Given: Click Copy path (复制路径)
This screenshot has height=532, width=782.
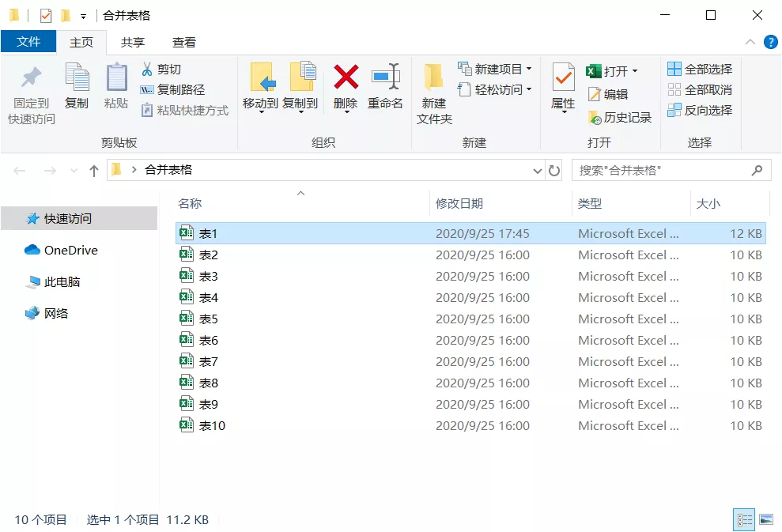Looking at the screenshot, I should tap(172, 90).
